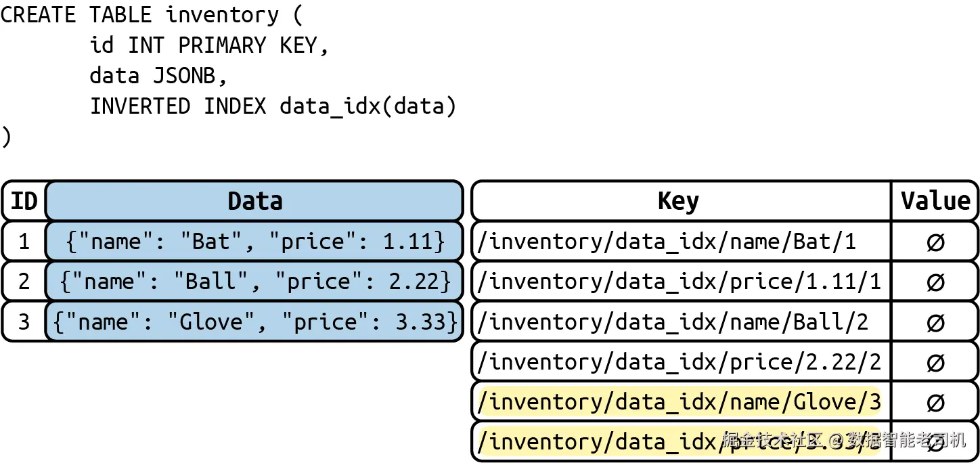The width and height of the screenshot is (980, 463).
Task: Click the blue Data column header
Action: coord(254,201)
